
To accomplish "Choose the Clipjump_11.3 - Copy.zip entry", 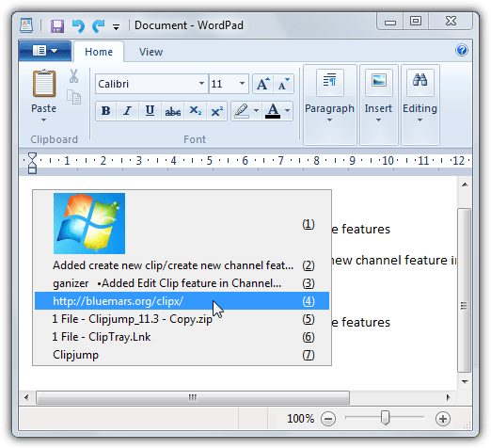I will (182, 319).
